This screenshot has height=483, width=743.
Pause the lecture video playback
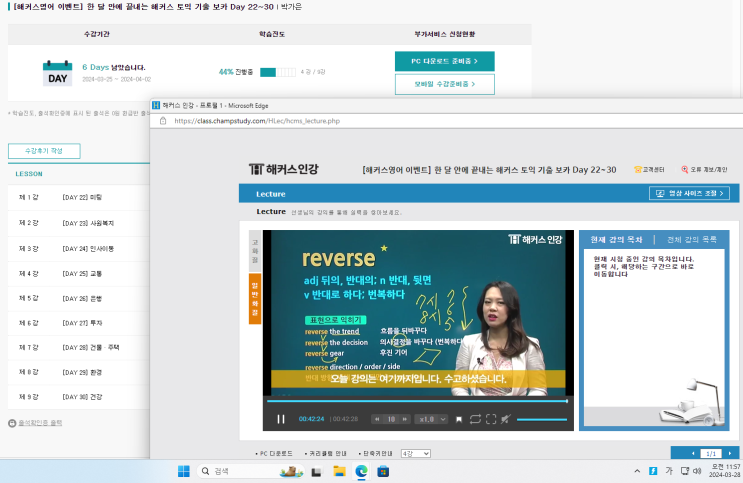click(281, 419)
